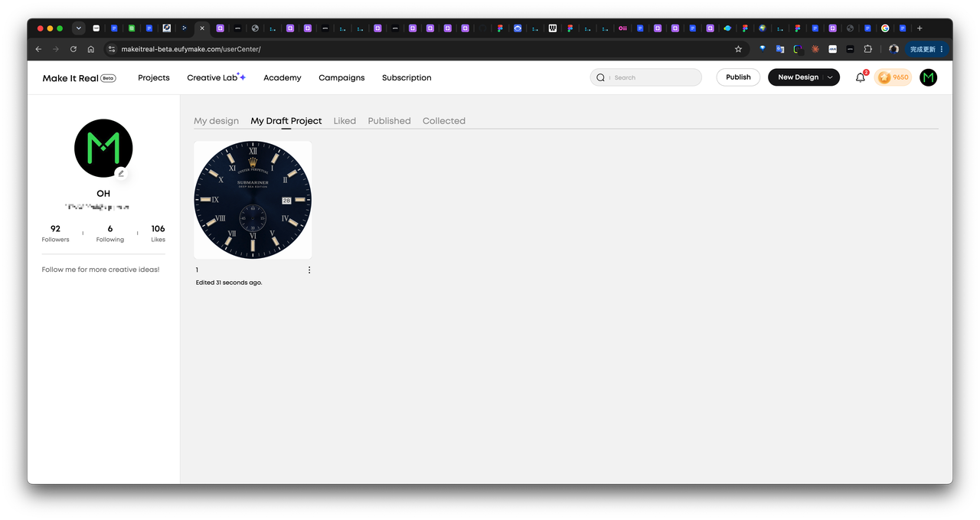Open the Campaigns menu item
The width and height of the screenshot is (980, 520).
tap(341, 78)
